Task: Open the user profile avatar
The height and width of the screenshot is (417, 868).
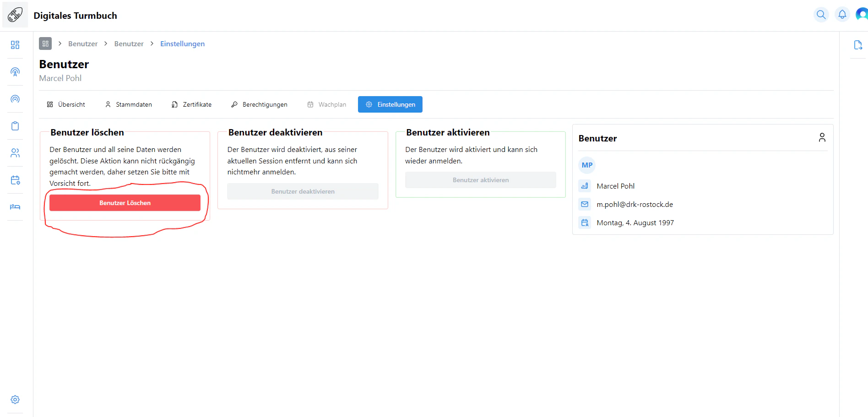Action: pos(862,15)
